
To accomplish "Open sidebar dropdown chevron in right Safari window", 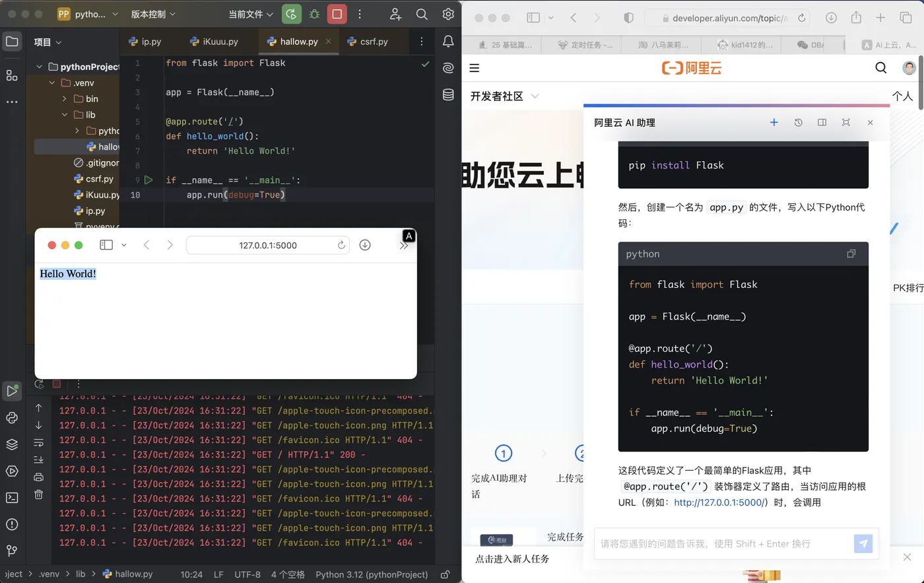I will coord(551,18).
